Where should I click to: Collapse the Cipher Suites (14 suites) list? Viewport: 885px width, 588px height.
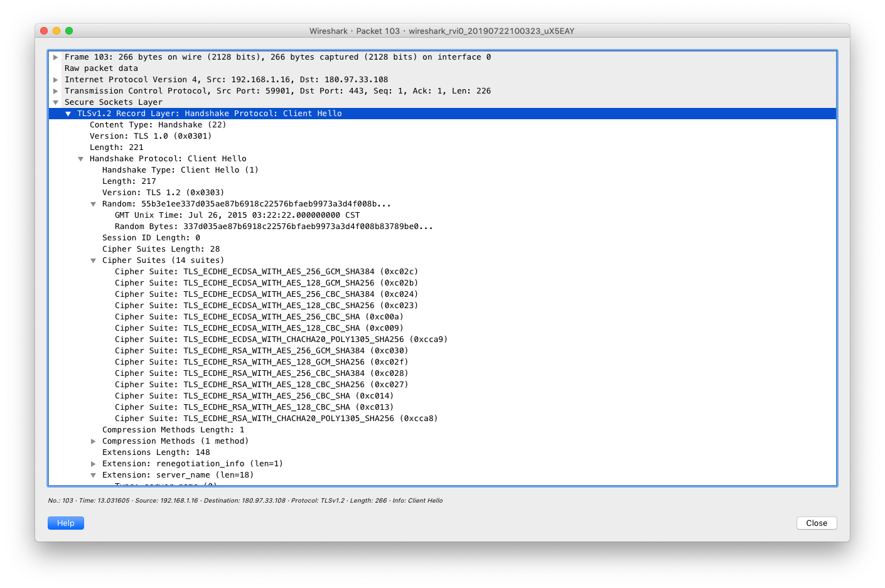(94, 260)
